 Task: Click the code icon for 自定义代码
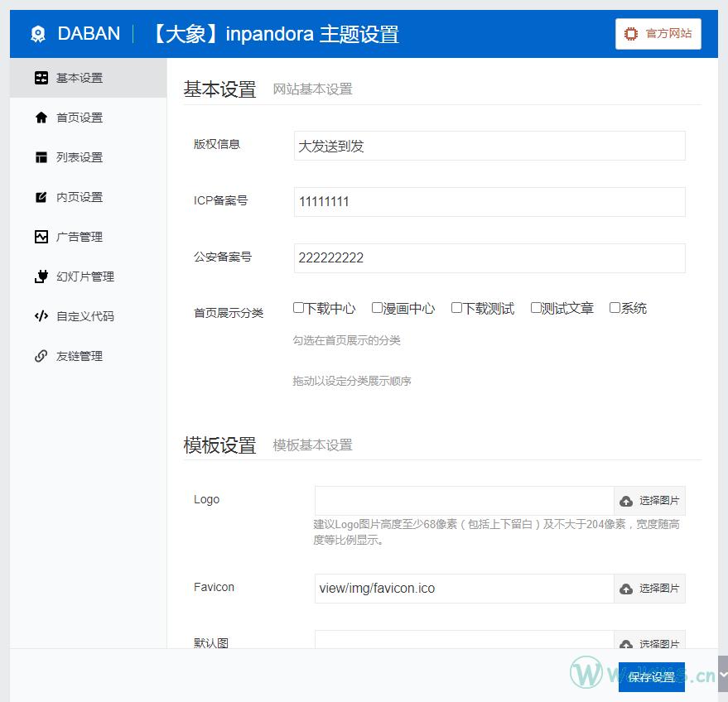tap(41, 316)
